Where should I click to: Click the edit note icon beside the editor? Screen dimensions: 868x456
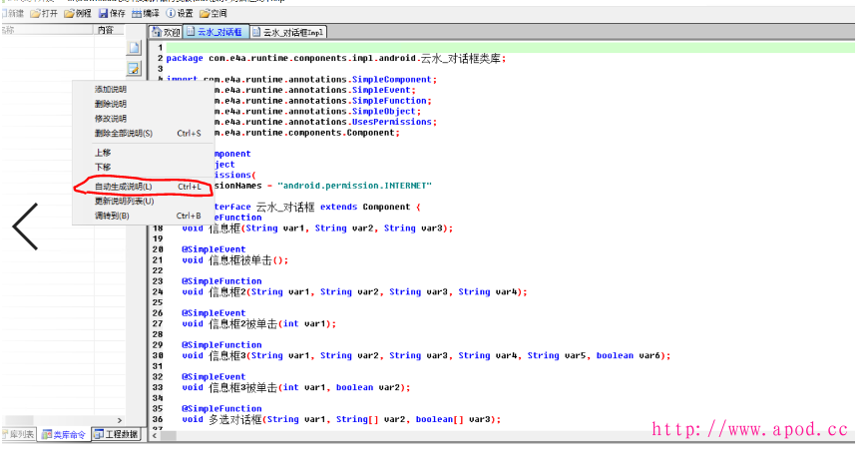point(133,68)
